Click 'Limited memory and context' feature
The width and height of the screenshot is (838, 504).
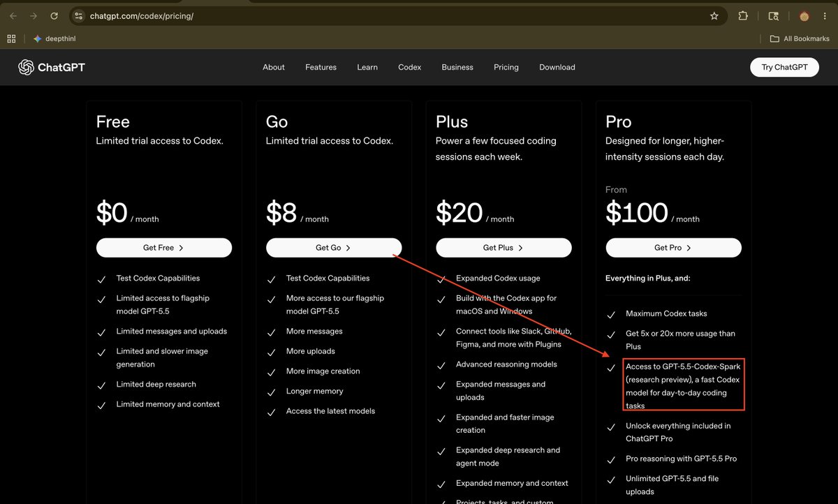point(168,404)
